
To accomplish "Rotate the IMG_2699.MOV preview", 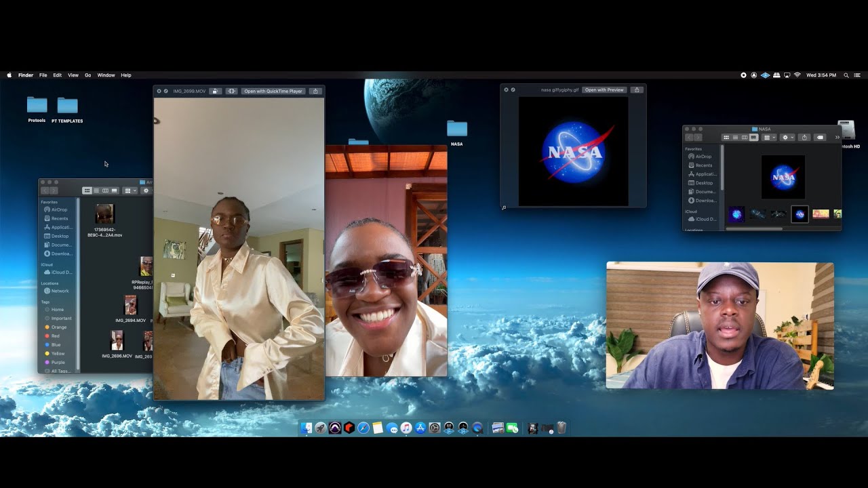I will [x=215, y=91].
